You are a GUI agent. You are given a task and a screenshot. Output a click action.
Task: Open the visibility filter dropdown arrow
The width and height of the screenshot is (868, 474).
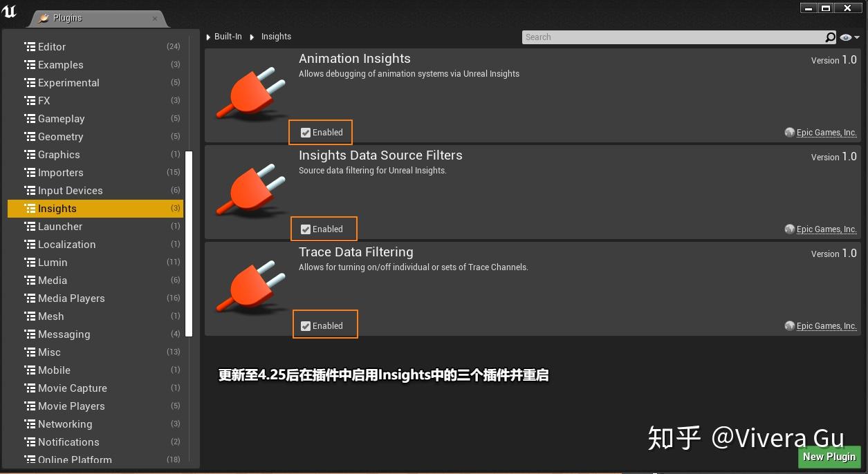click(x=855, y=37)
